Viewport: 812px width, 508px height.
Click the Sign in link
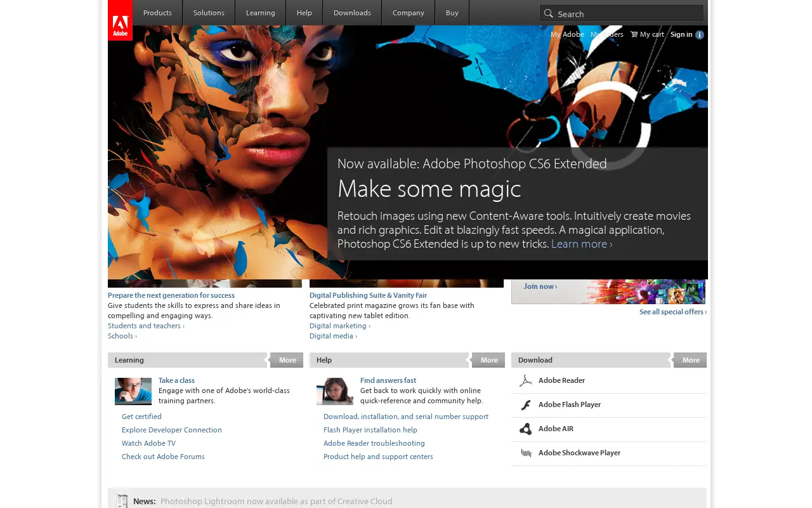[x=681, y=34]
